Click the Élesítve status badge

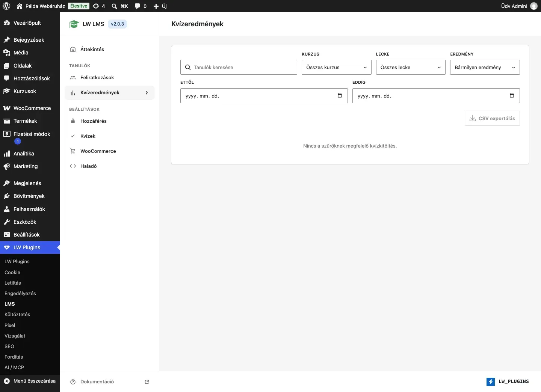coord(79,6)
